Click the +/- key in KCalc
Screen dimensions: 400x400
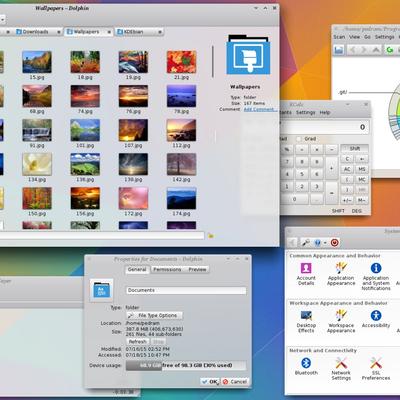[347, 200]
